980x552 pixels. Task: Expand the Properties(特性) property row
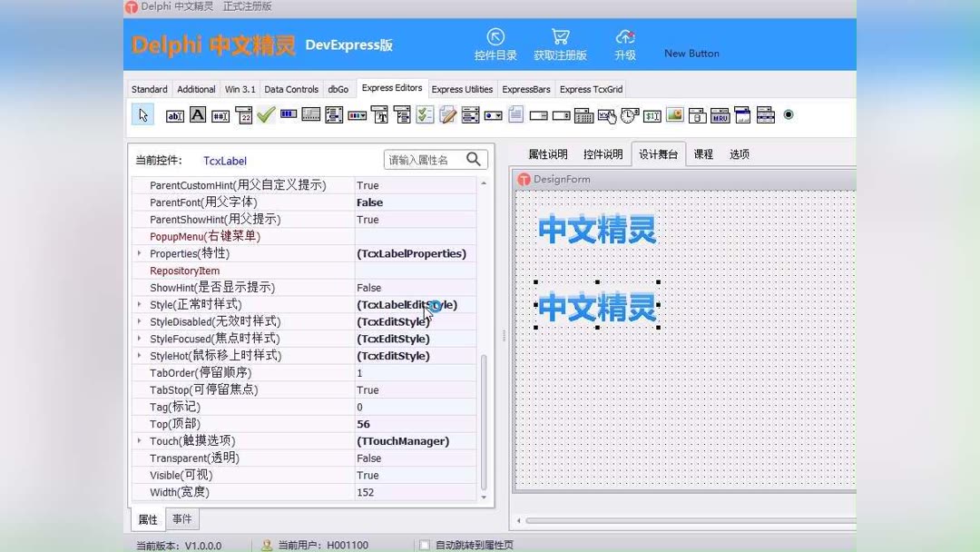click(x=139, y=253)
